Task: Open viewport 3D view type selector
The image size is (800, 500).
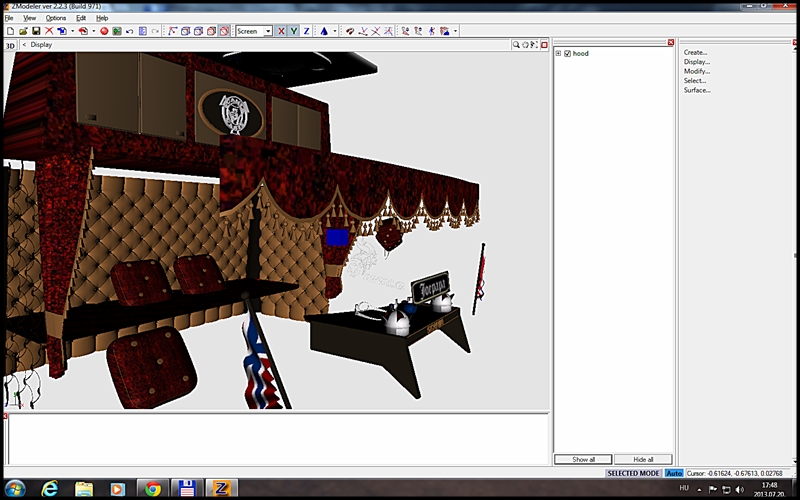Action: tap(10, 45)
